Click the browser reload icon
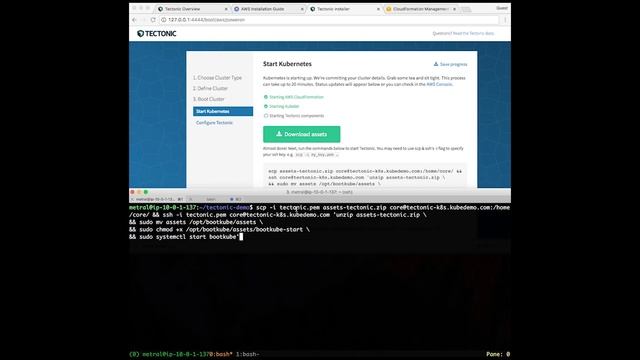The image size is (640, 360). pos(153,20)
